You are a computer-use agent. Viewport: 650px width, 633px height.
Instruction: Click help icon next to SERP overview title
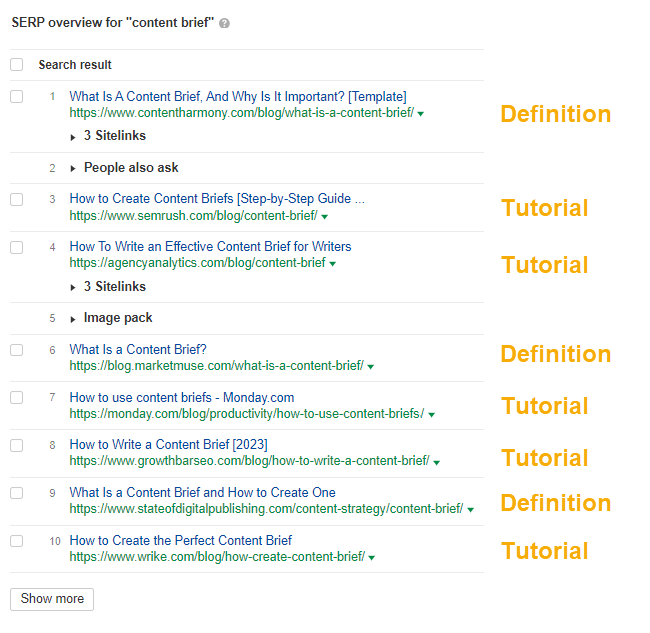pyautogui.click(x=224, y=23)
